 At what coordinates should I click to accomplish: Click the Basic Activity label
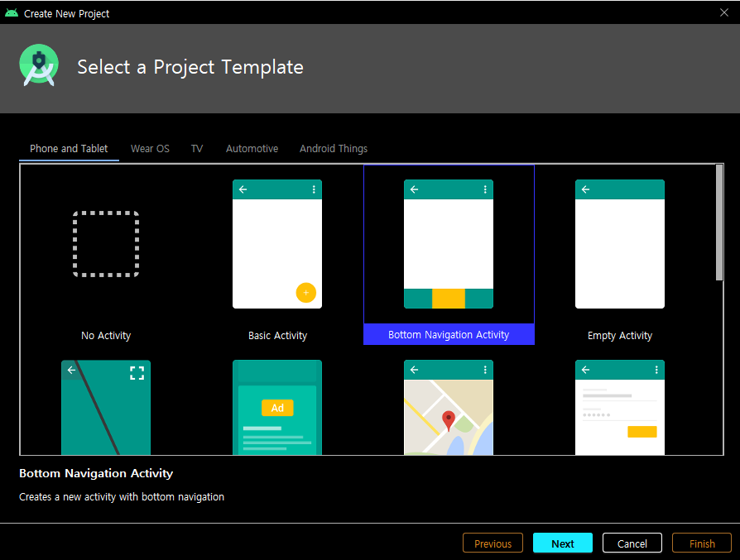[x=277, y=336]
